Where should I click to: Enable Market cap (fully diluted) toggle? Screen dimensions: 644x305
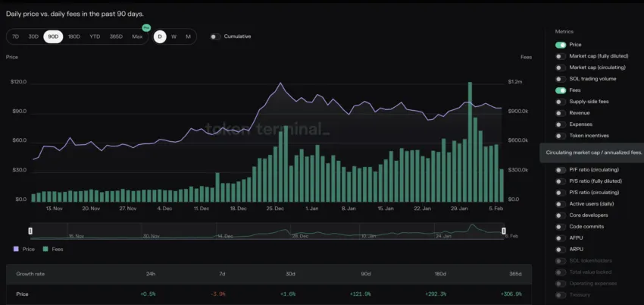(561, 56)
